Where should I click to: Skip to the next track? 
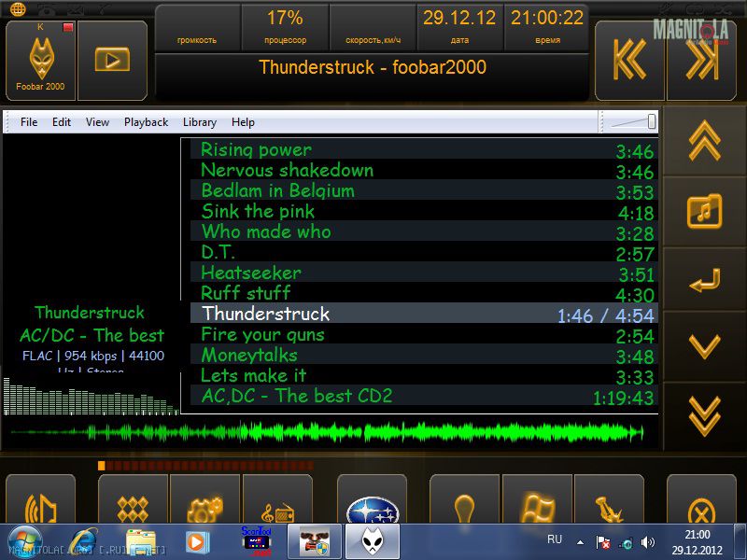tap(702, 61)
